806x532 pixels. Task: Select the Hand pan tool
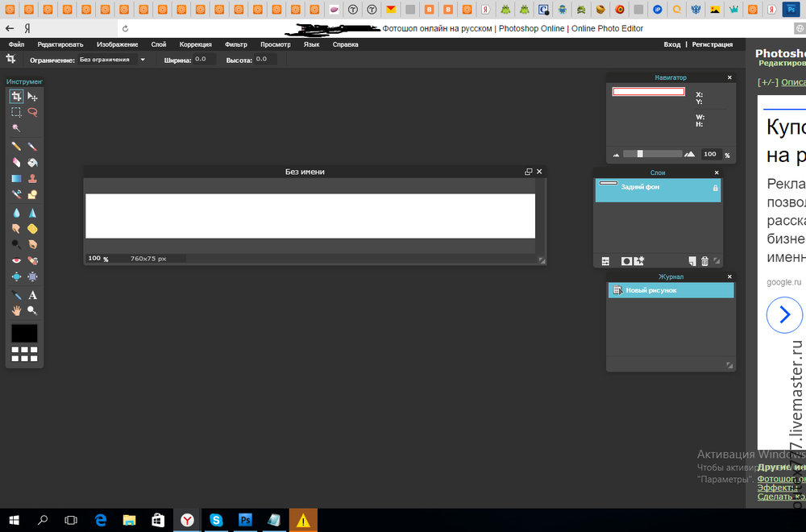[x=16, y=310]
